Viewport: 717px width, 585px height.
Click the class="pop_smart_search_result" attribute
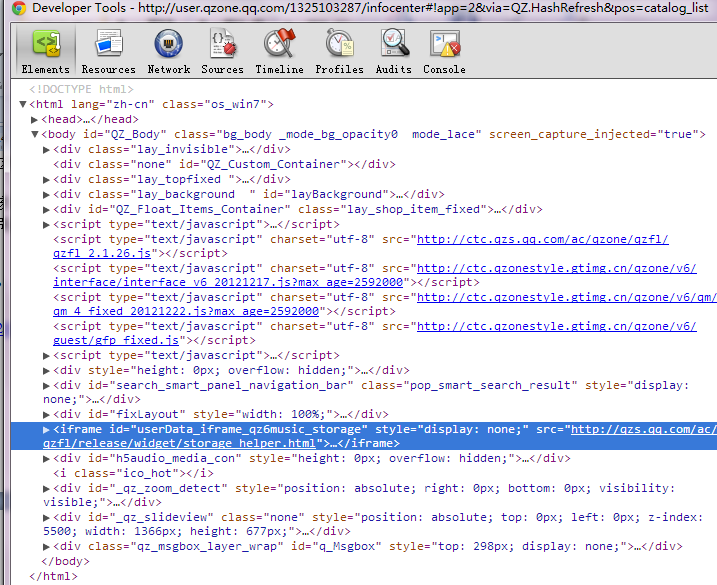469,386
